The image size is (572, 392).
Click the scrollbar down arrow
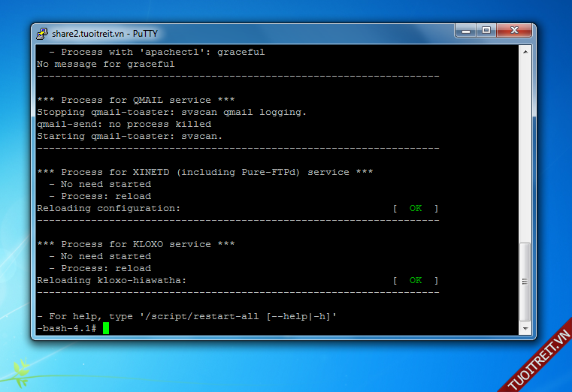[x=525, y=329]
